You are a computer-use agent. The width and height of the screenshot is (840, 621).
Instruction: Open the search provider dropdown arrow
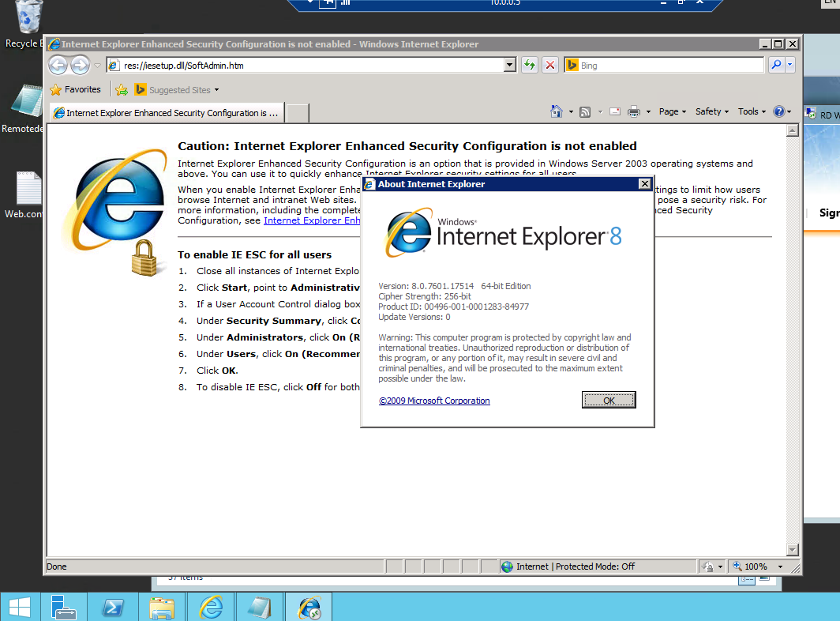tap(789, 66)
